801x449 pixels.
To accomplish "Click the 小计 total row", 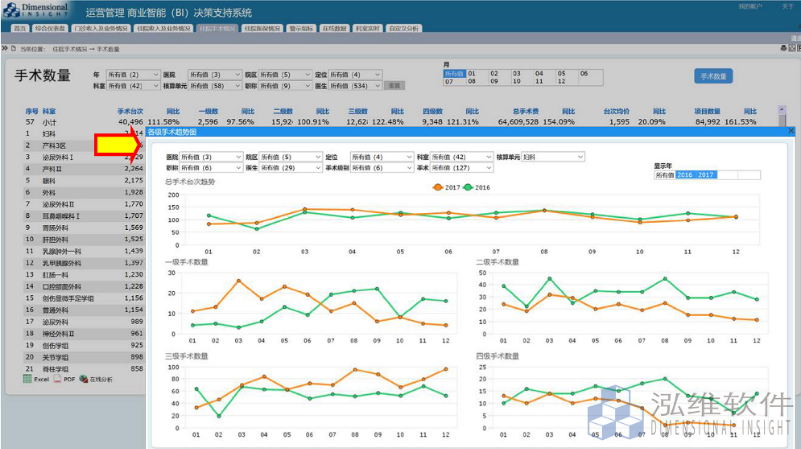I will pyautogui.click(x=400, y=122).
